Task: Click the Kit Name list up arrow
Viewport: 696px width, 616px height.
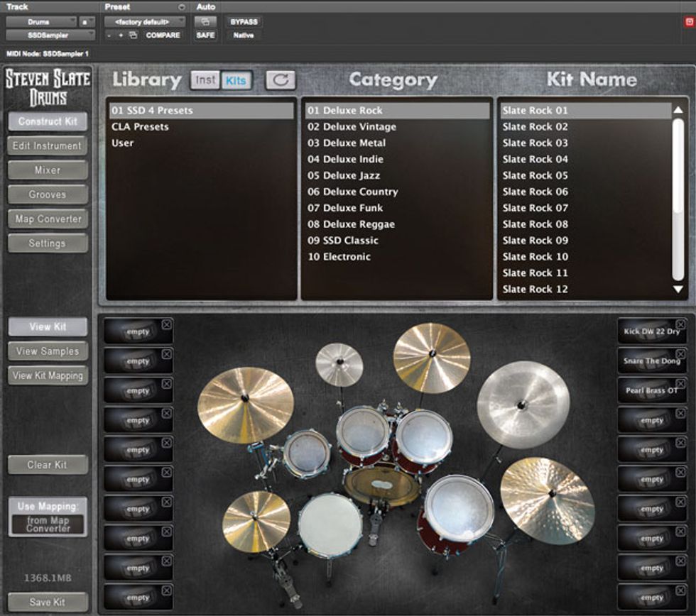Action: point(678,110)
